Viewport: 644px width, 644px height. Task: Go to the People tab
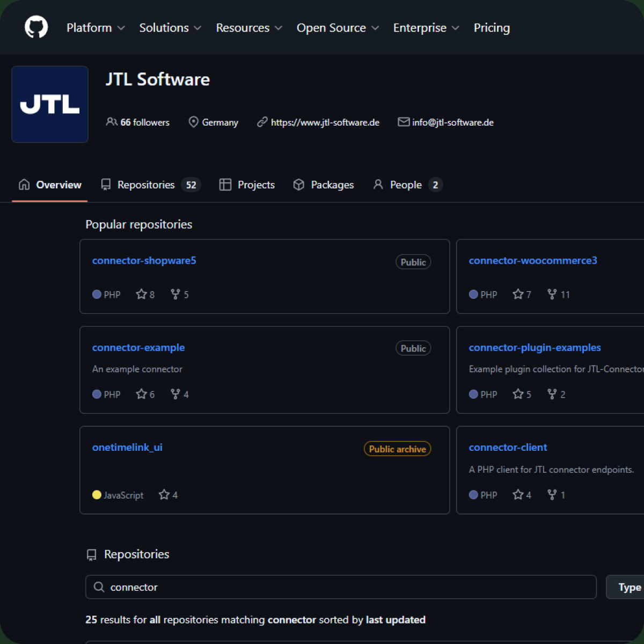coord(408,185)
